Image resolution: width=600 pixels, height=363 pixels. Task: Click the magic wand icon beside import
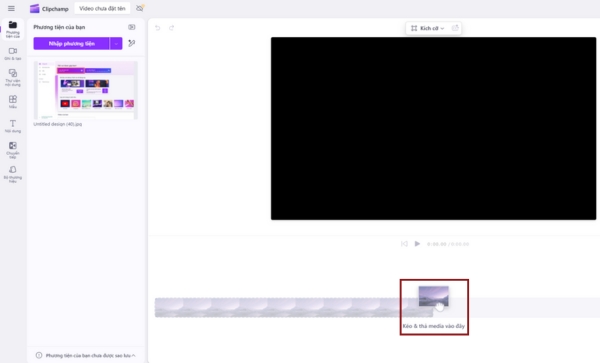132,43
